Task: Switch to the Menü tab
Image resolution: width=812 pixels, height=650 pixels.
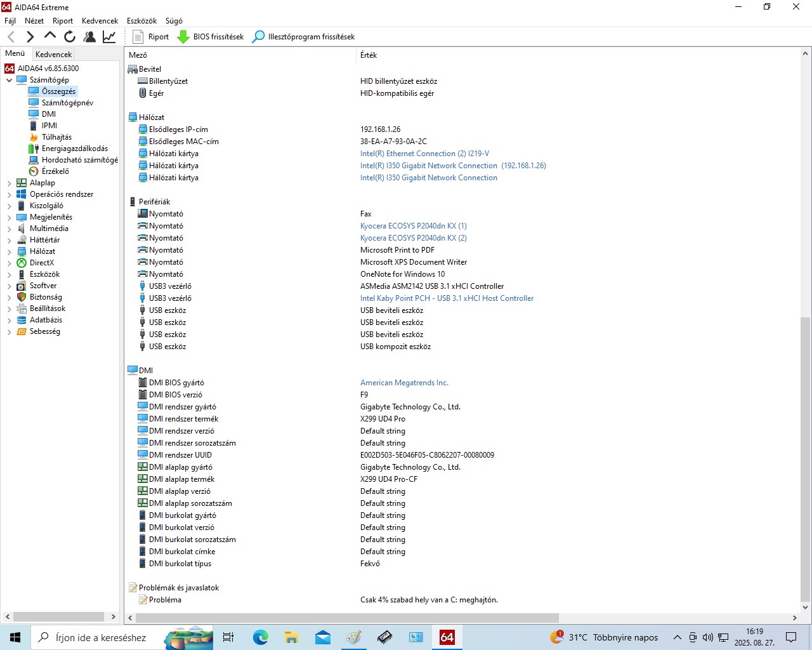Action: [15, 53]
